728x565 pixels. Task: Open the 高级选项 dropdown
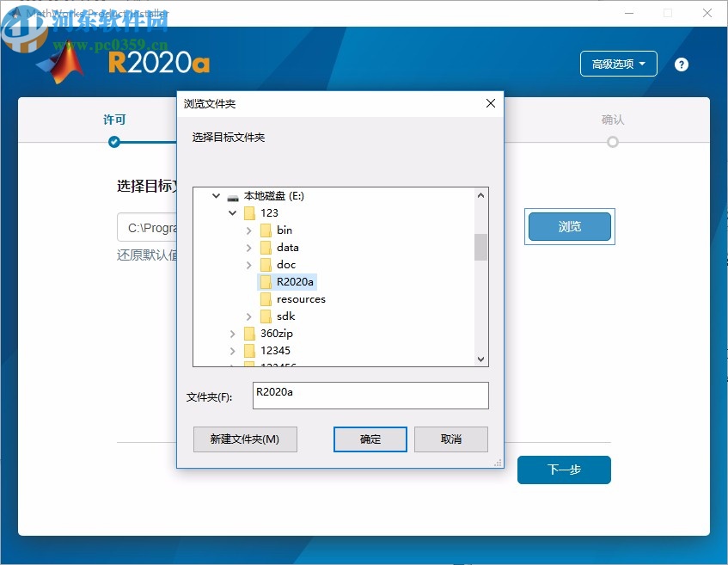pos(618,64)
